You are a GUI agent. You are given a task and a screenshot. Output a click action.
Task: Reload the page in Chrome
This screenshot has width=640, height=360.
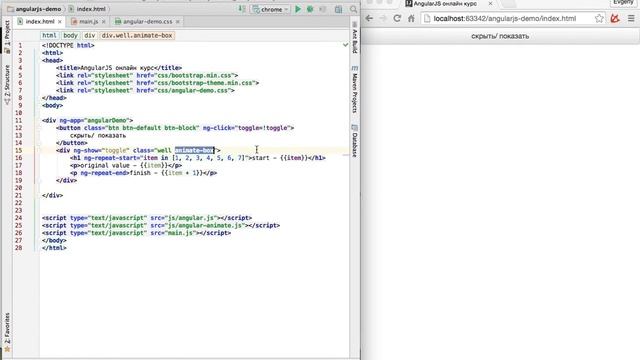pyautogui.click(x=397, y=18)
